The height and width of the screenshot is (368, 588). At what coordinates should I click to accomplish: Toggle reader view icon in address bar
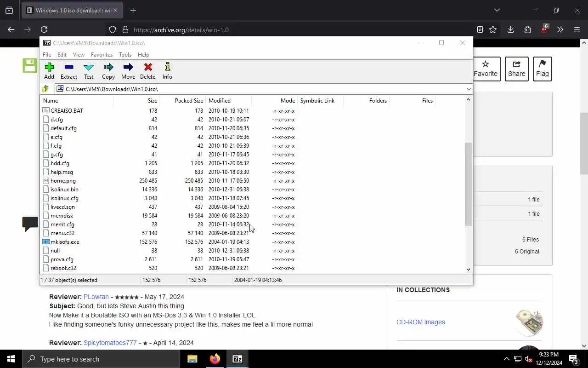480,29
